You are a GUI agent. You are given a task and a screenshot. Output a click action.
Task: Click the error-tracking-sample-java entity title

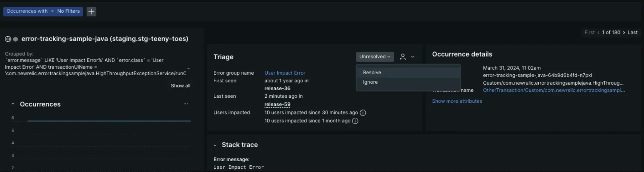click(x=105, y=39)
